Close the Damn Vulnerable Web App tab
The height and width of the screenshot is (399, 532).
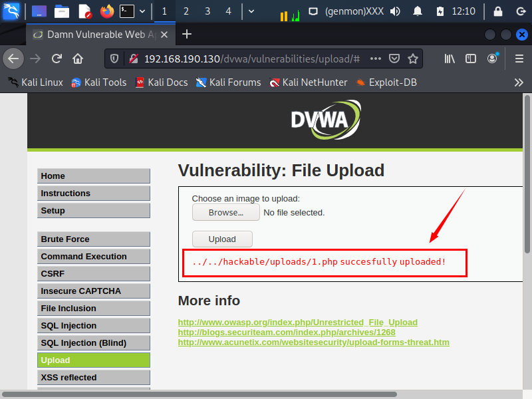point(164,35)
